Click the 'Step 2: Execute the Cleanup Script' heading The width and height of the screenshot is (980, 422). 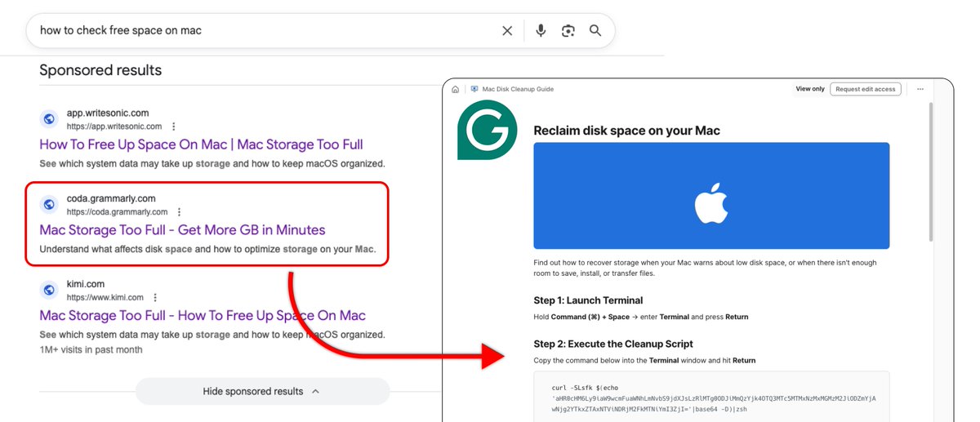click(x=613, y=344)
